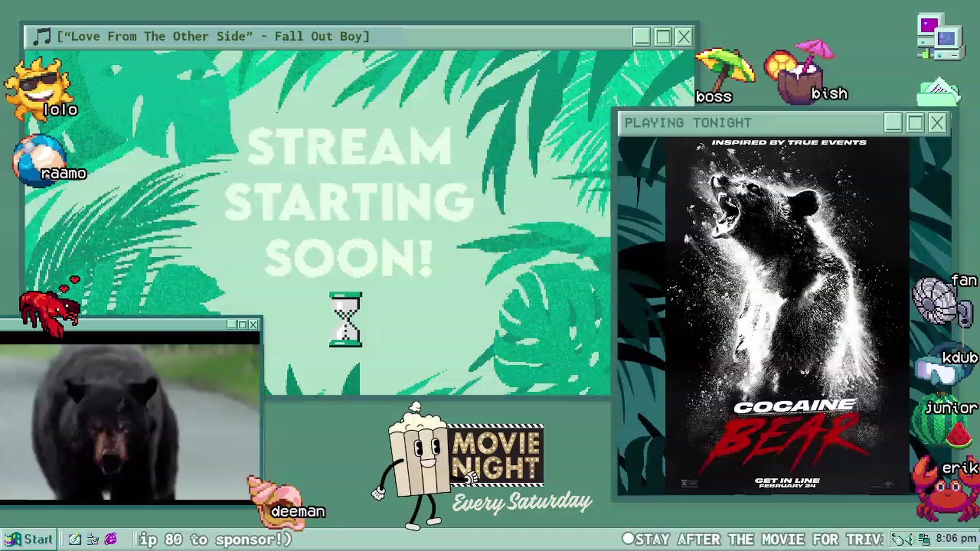
Task: Click the scrolling sponsor ticker text
Action: 214,539
